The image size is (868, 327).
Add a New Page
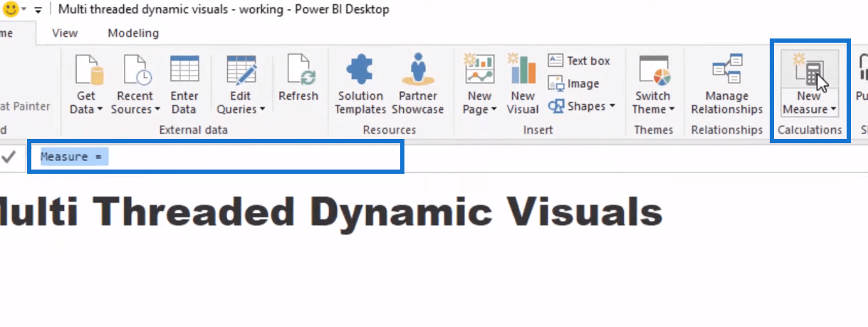pyautogui.click(x=479, y=84)
